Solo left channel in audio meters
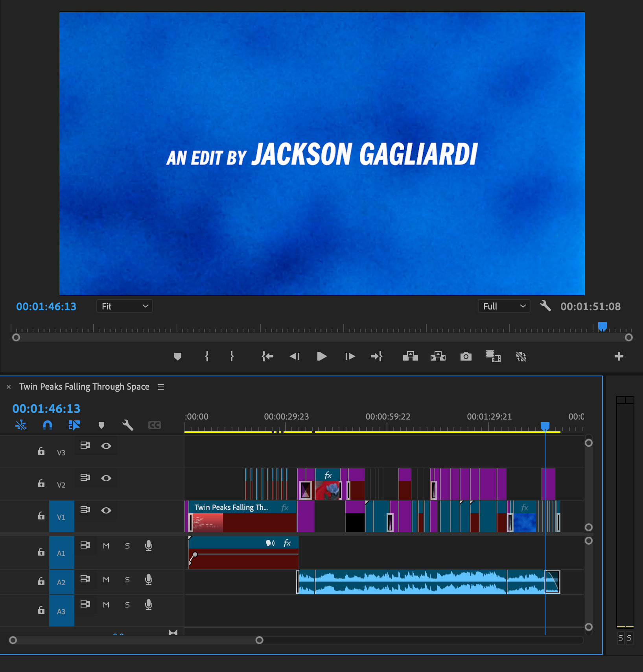Screen dimensions: 643x672 pos(621,638)
